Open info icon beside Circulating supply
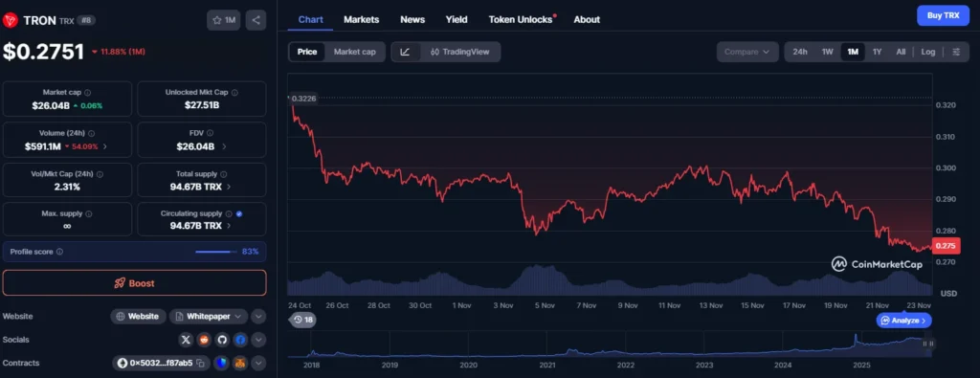 click(x=229, y=213)
